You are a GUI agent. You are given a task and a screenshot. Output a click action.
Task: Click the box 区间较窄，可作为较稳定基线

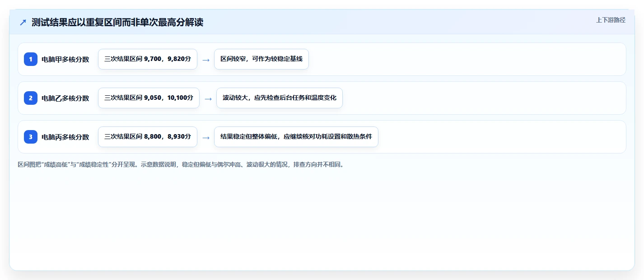261,59
